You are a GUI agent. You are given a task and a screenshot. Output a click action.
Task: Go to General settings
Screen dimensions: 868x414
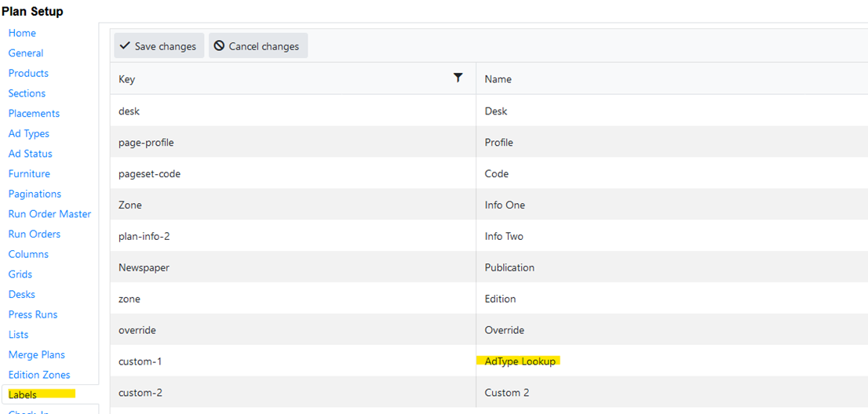[26, 53]
